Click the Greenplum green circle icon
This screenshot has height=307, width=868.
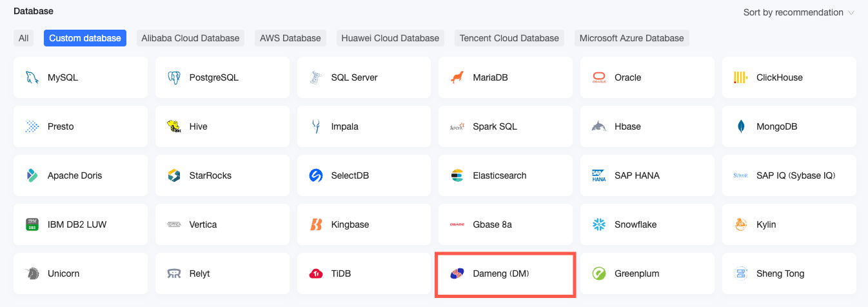coord(599,273)
